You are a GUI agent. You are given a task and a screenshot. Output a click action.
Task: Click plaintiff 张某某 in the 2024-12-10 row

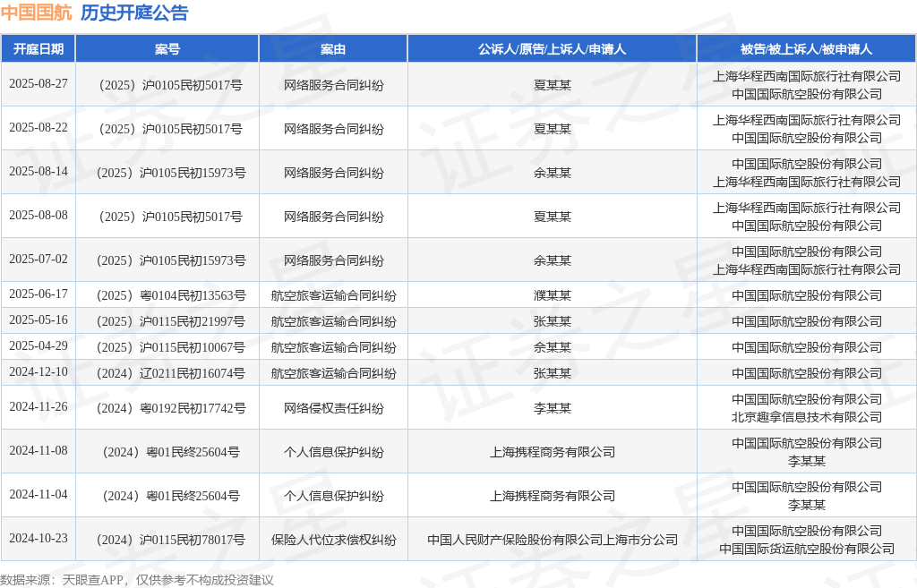pos(552,373)
